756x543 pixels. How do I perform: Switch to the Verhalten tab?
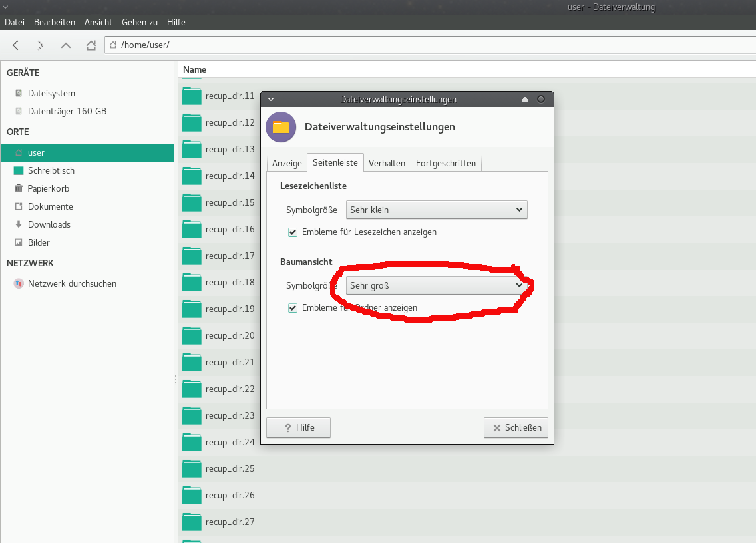coord(387,163)
